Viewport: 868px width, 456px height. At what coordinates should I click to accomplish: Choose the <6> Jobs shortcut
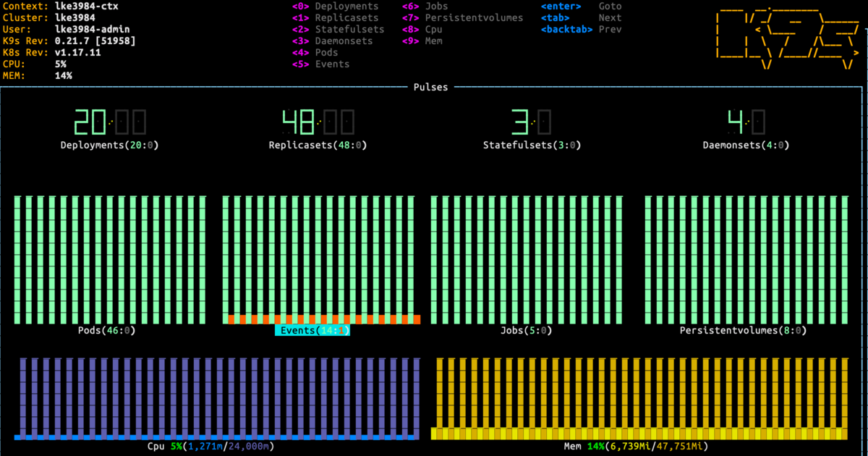tap(425, 7)
